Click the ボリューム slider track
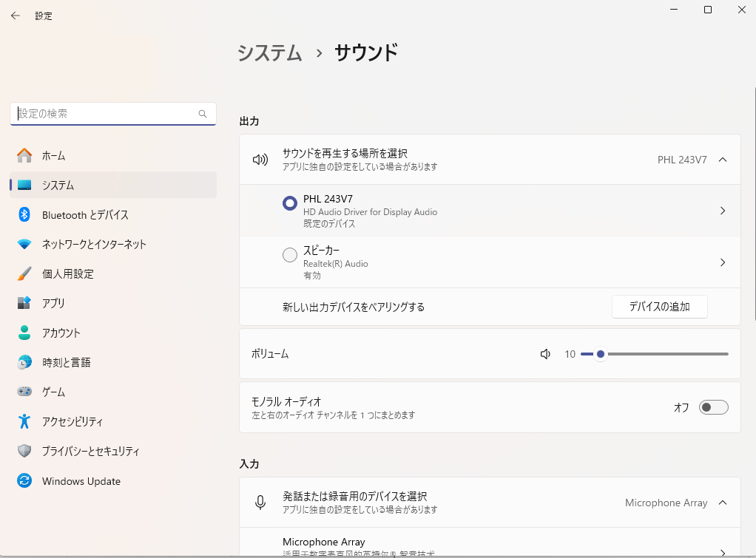 (x=666, y=354)
